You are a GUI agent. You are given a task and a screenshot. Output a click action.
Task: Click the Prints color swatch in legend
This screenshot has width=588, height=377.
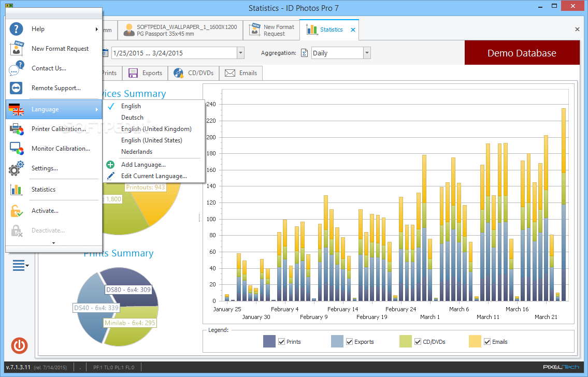tap(269, 341)
